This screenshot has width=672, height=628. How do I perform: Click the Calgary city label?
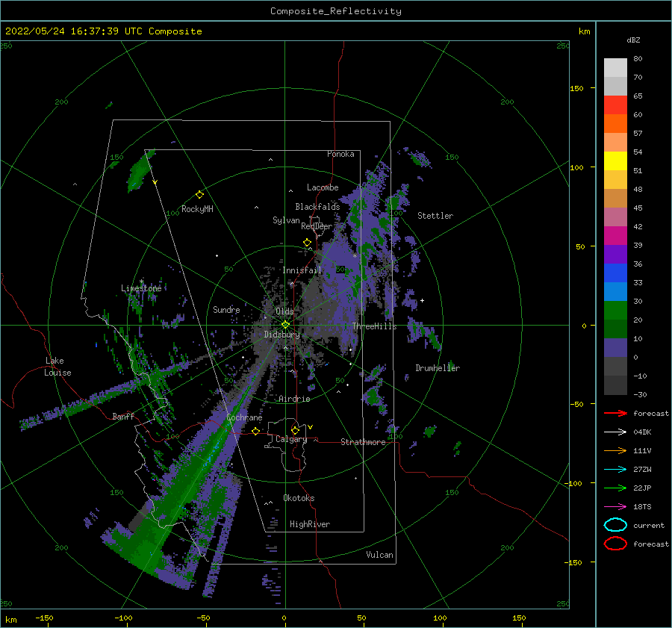pos(291,439)
